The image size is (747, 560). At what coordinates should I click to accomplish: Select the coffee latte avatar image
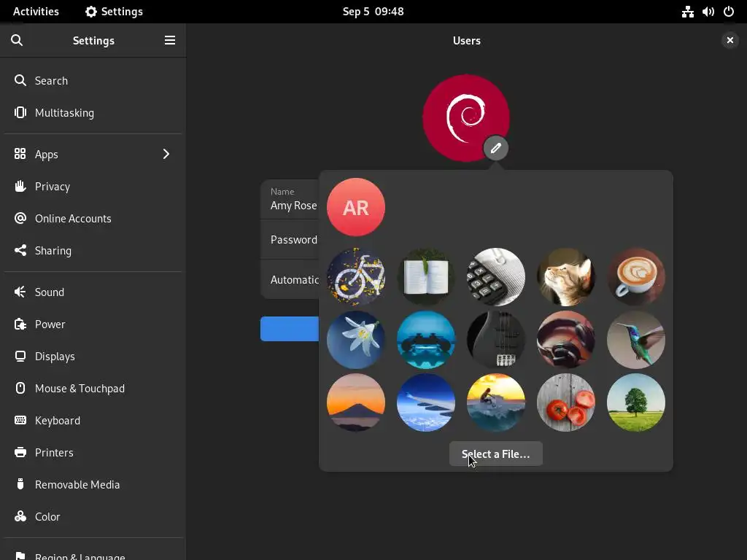point(636,276)
